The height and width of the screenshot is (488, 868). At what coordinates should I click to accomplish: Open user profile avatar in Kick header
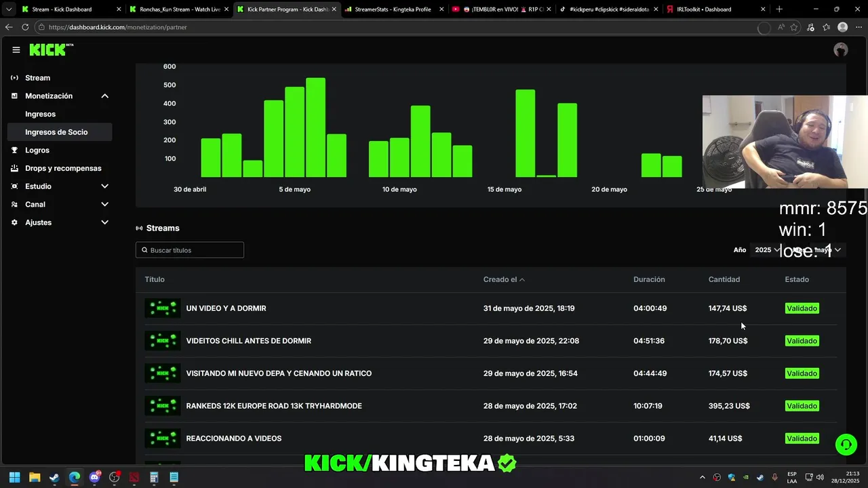point(841,49)
